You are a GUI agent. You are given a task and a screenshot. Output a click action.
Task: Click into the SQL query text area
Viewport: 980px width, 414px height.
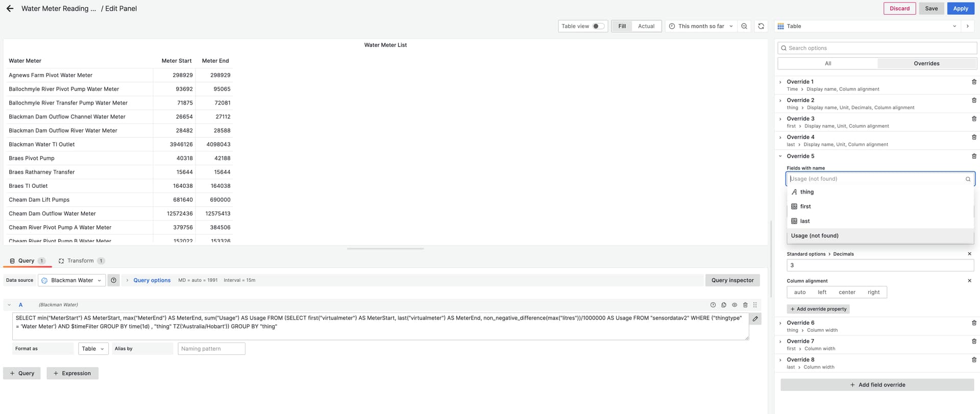380,326
